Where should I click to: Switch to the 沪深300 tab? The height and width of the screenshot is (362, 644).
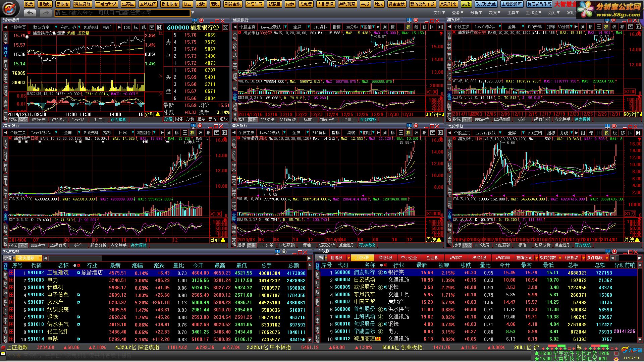pyautogui.click(x=503, y=258)
